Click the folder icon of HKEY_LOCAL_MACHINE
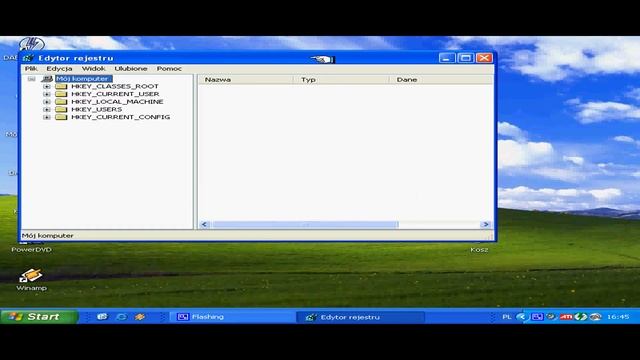 (61, 102)
